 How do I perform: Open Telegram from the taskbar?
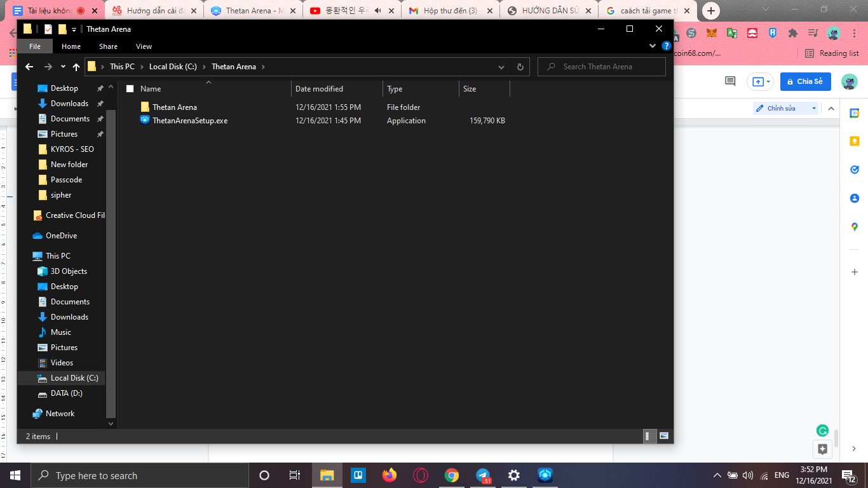click(483, 475)
